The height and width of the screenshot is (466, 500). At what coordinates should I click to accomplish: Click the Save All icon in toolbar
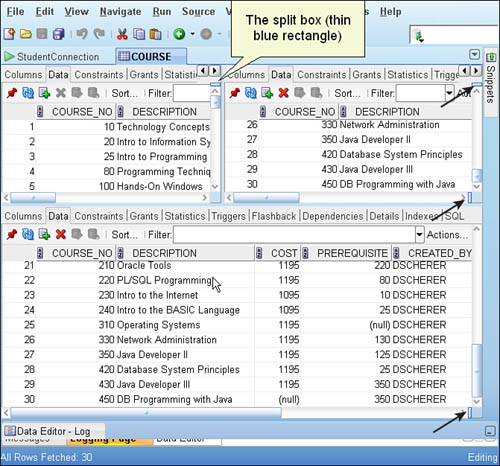pyautogui.click(x=59, y=34)
